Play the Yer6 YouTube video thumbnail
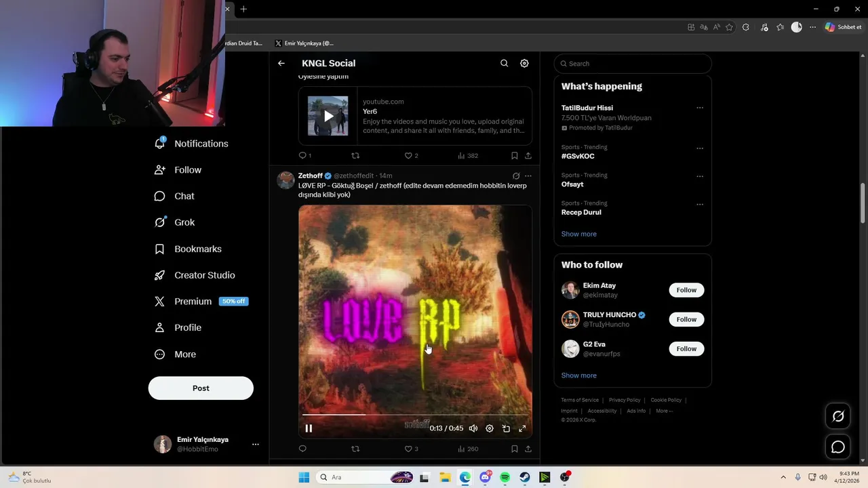Viewport: 868px width, 488px height. (x=328, y=116)
